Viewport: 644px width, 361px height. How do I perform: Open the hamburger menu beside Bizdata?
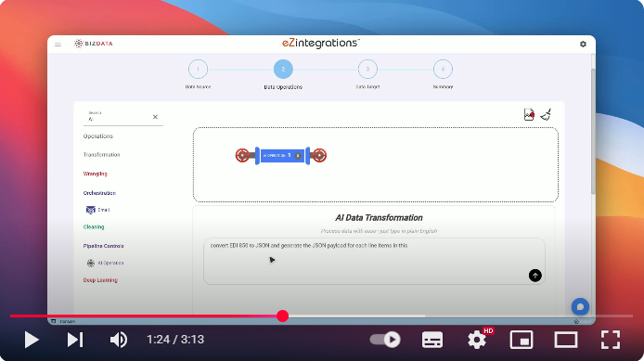(58, 44)
